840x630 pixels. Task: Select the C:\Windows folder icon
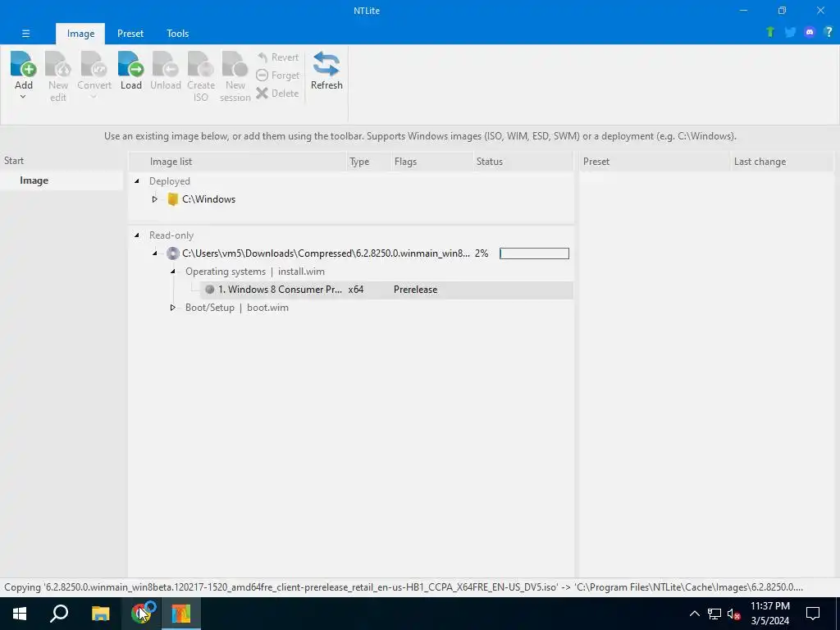point(172,199)
